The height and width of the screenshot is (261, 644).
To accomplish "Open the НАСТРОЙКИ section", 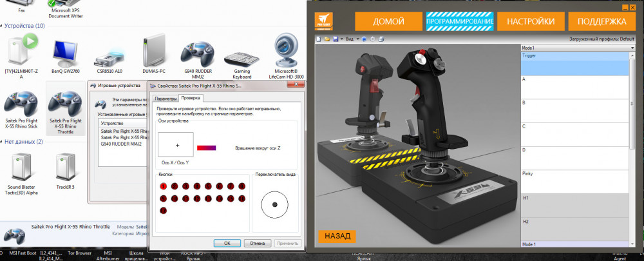I will click(x=531, y=21).
